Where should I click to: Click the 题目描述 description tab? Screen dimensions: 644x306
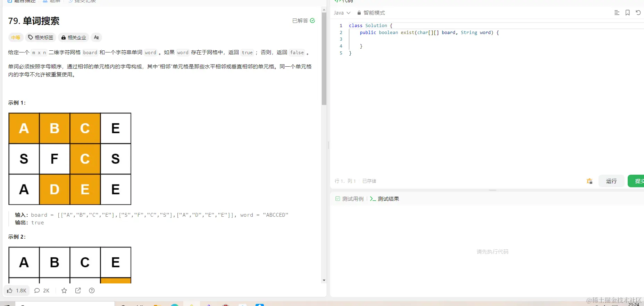click(22, 1)
